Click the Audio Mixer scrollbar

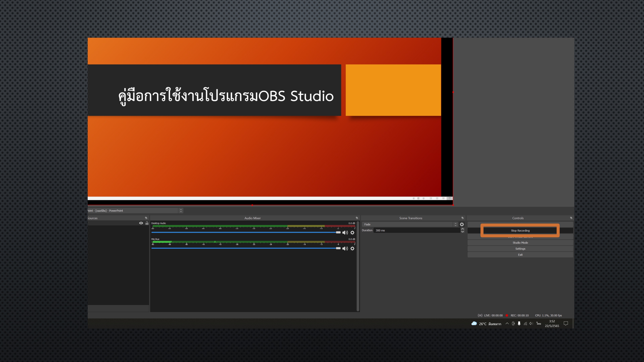tap(358, 266)
